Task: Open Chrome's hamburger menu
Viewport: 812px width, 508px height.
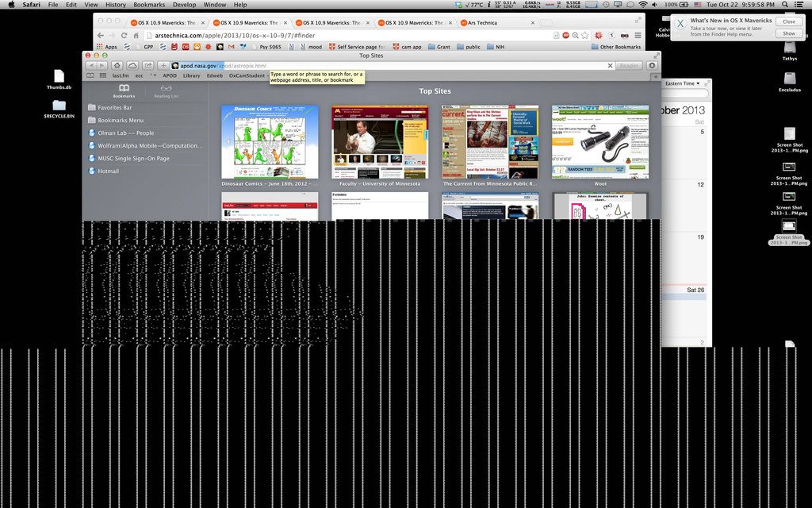Action: (x=638, y=36)
